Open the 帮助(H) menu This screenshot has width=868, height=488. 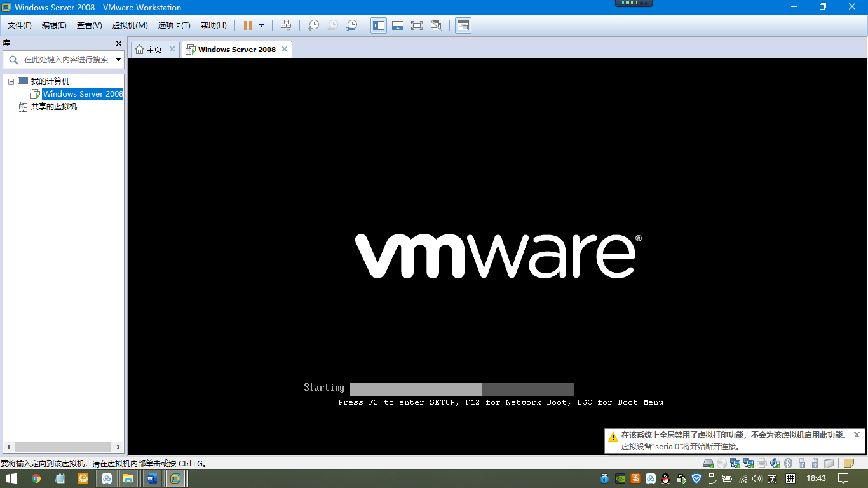214,25
